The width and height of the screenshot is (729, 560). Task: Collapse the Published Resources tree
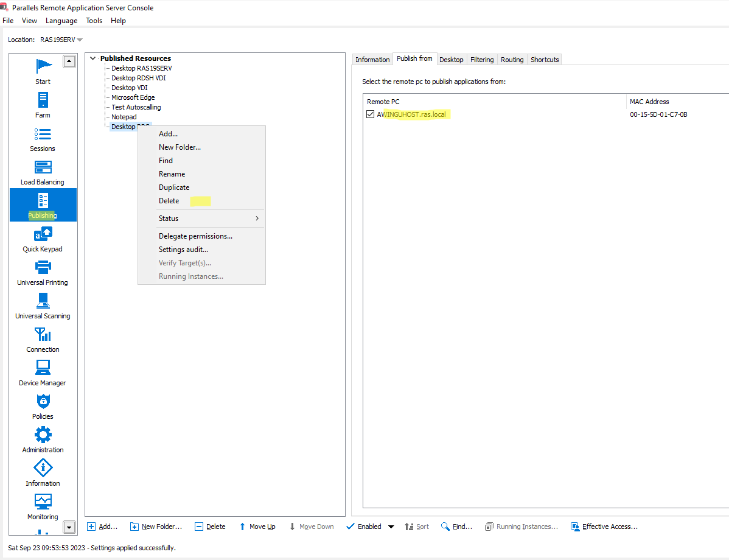coord(93,58)
